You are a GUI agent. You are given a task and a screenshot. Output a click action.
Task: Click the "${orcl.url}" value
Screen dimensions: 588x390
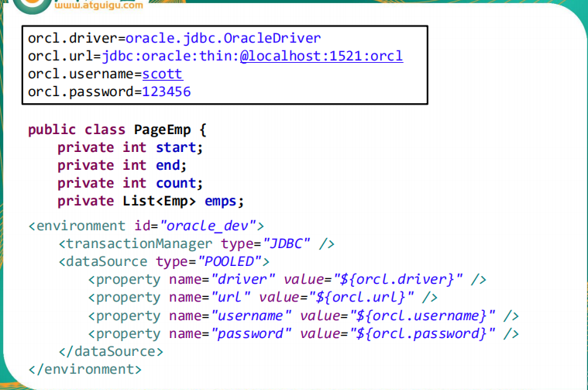pos(362,298)
